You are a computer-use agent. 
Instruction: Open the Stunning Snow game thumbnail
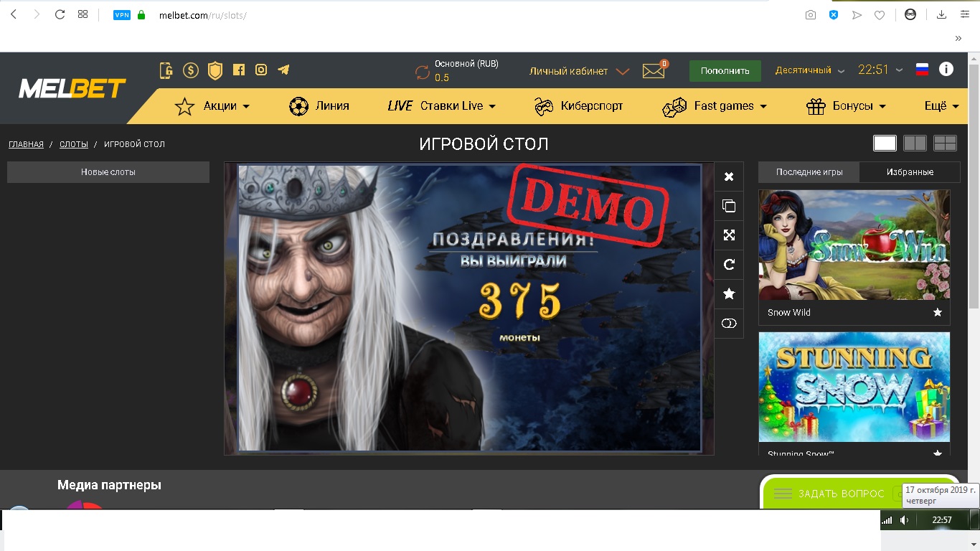pos(854,387)
